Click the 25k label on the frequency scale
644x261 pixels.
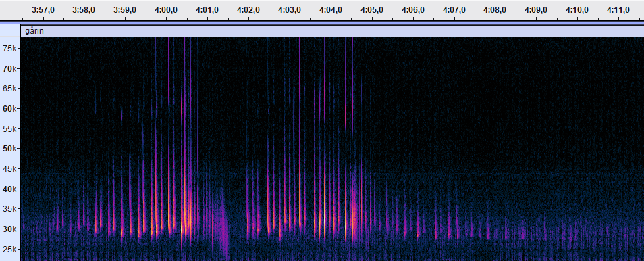9,249
